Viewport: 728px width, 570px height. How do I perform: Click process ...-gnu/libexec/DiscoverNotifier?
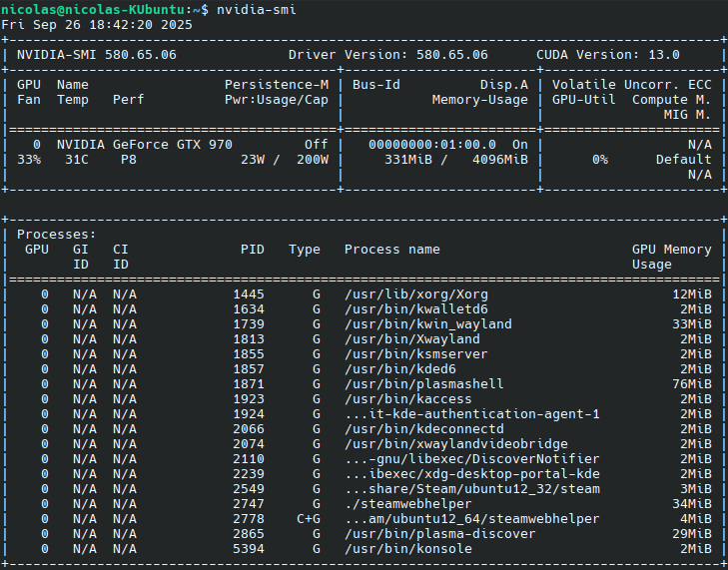pos(472,459)
